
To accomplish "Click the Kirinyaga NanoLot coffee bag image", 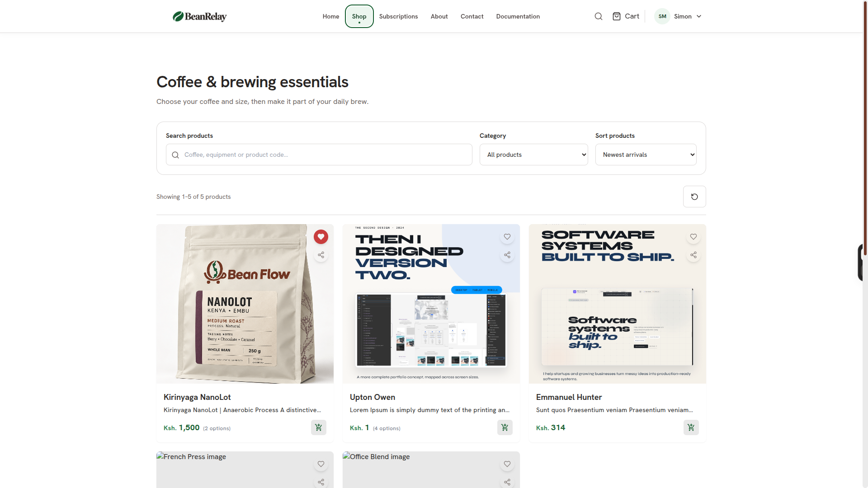I will click(x=245, y=304).
